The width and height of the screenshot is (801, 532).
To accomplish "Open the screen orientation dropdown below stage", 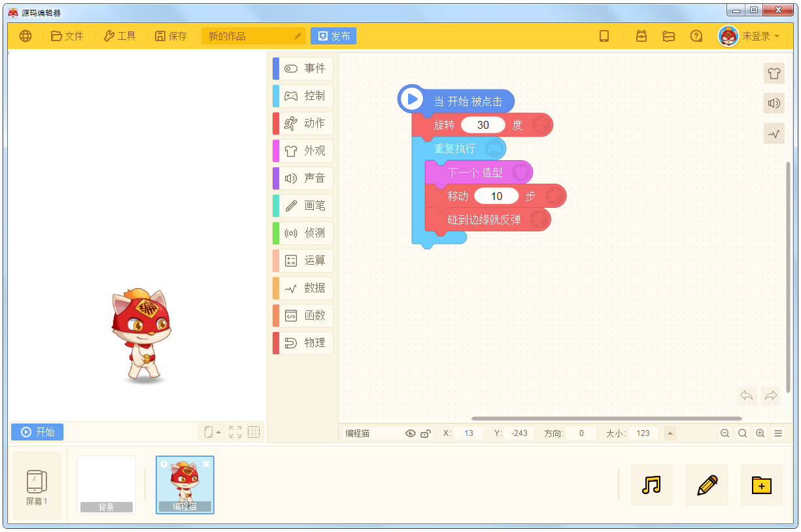I will [x=213, y=432].
